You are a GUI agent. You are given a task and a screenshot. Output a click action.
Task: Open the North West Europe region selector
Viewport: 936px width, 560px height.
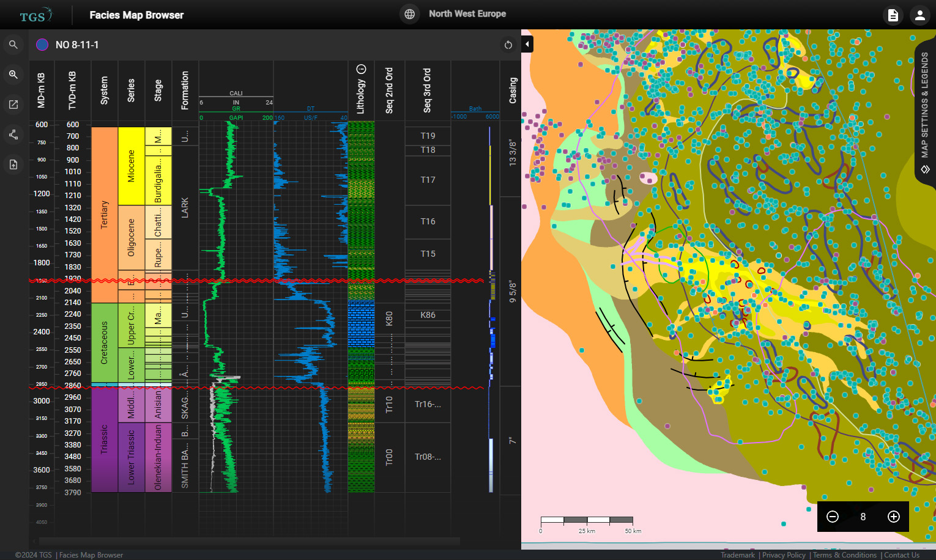point(467,13)
